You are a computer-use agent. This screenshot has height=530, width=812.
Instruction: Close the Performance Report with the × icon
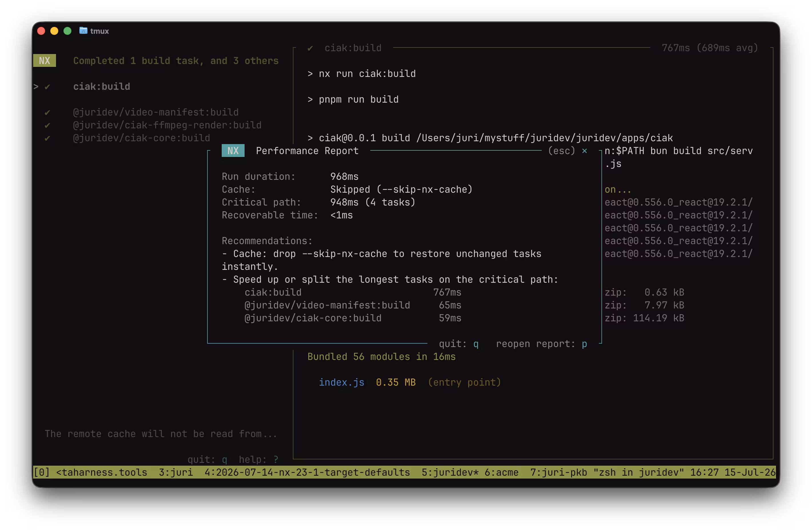[x=585, y=151]
